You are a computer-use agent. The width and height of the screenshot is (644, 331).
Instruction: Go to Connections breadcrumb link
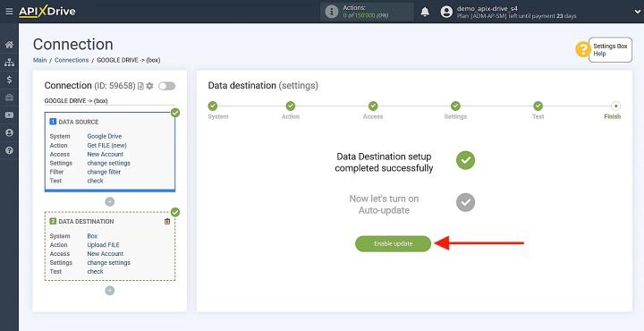[72, 60]
